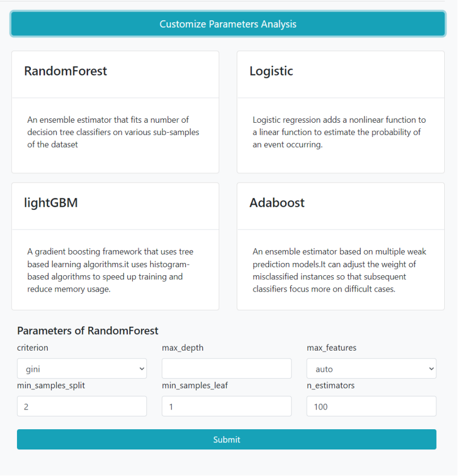Focus the empty max_depth input field

pyautogui.click(x=227, y=369)
